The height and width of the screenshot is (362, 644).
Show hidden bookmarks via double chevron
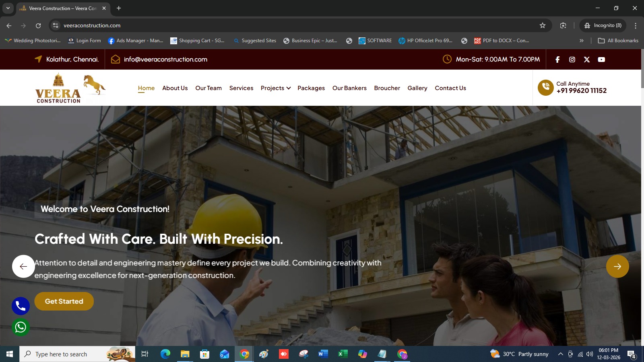[x=581, y=41]
